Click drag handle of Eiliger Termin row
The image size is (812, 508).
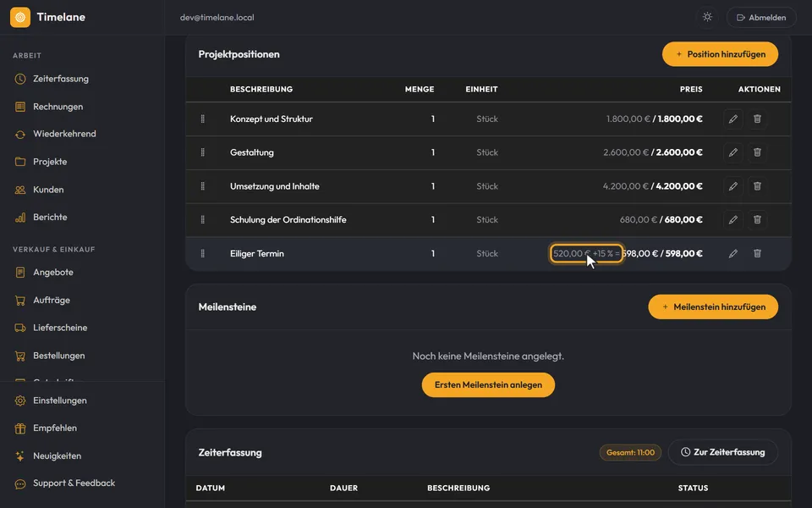coord(202,253)
